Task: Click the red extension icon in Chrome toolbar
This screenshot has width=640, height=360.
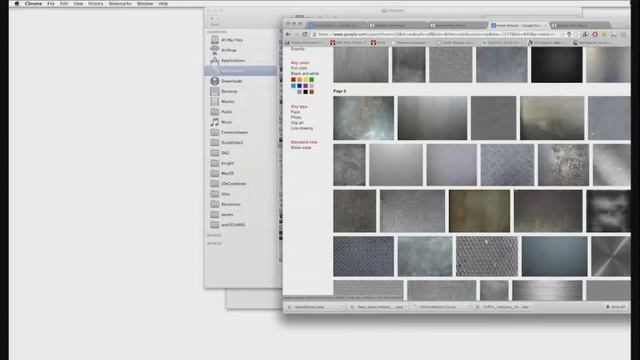Action: pyautogui.click(x=595, y=34)
